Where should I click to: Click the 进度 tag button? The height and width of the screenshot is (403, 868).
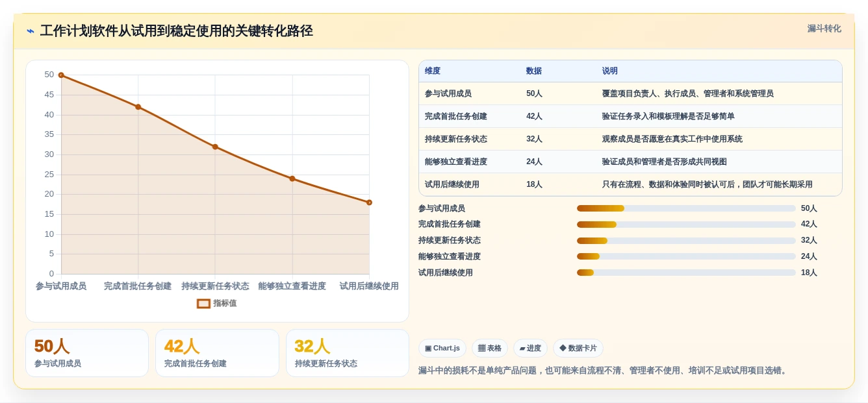[530, 348]
